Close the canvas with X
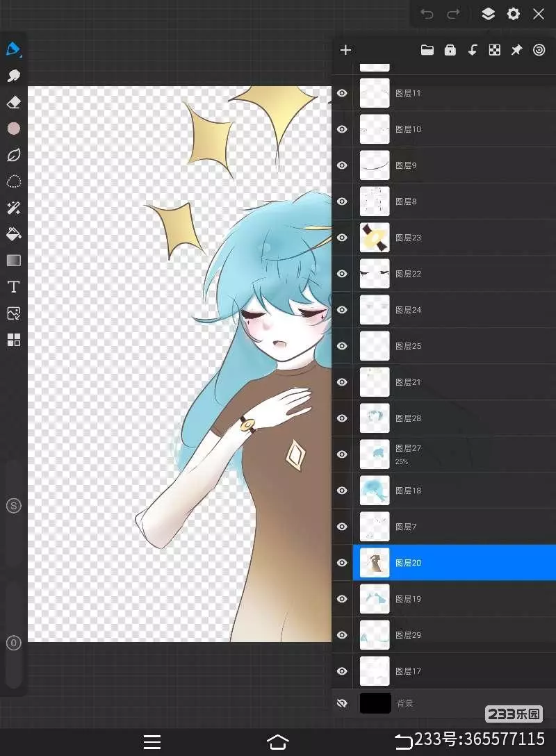Screen dimensions: 556x756 [539, 13]
